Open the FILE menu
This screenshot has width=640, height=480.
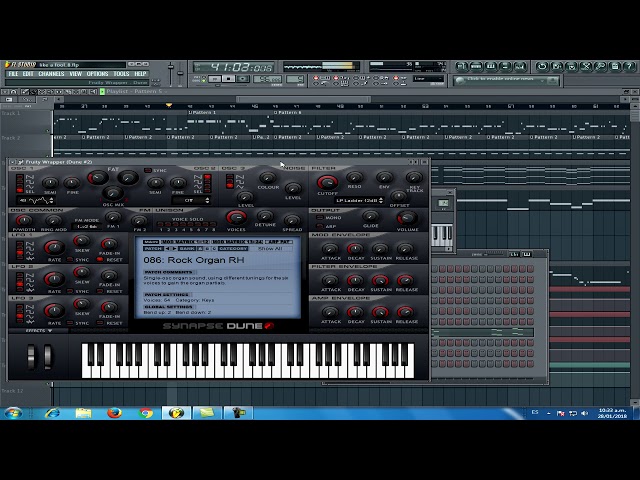(x=13, y=74)
